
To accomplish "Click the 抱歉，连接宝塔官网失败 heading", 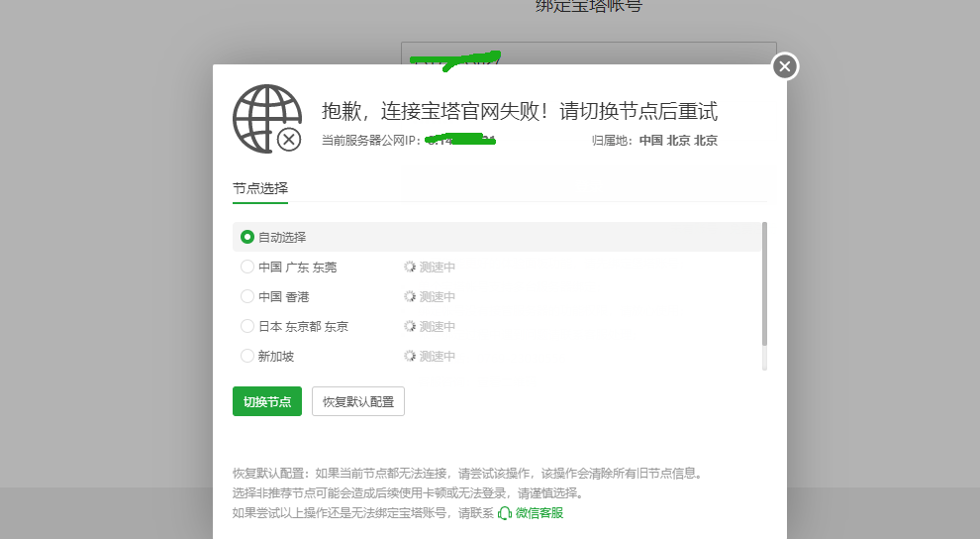I will [520, 111].
